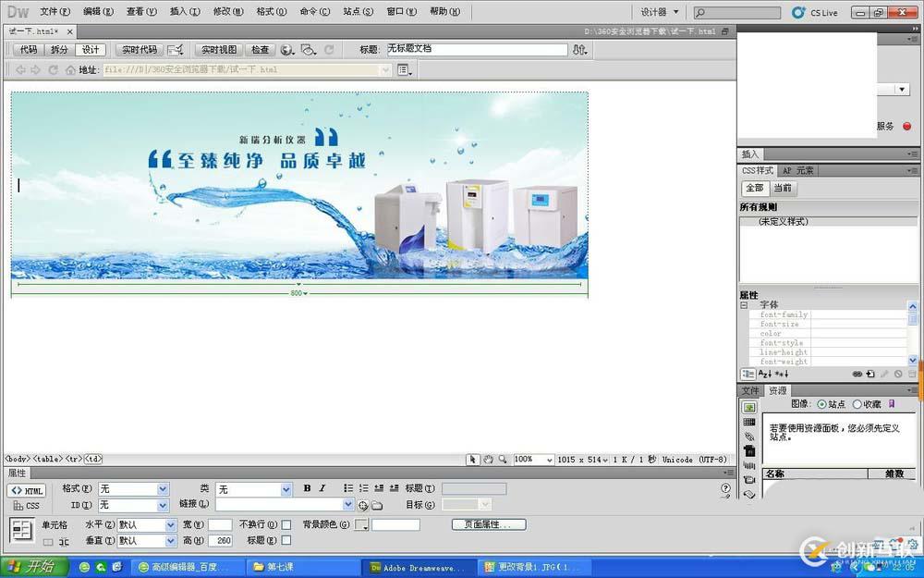Screen dimensions: 924x578
Task: Click the unordered list icon in properties
Action: pos(348,488)
